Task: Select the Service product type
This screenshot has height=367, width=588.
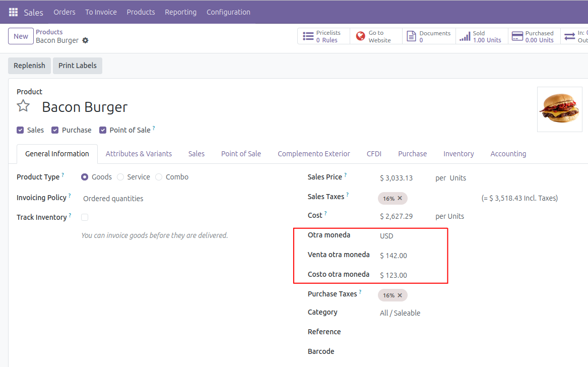Action: 120,177
